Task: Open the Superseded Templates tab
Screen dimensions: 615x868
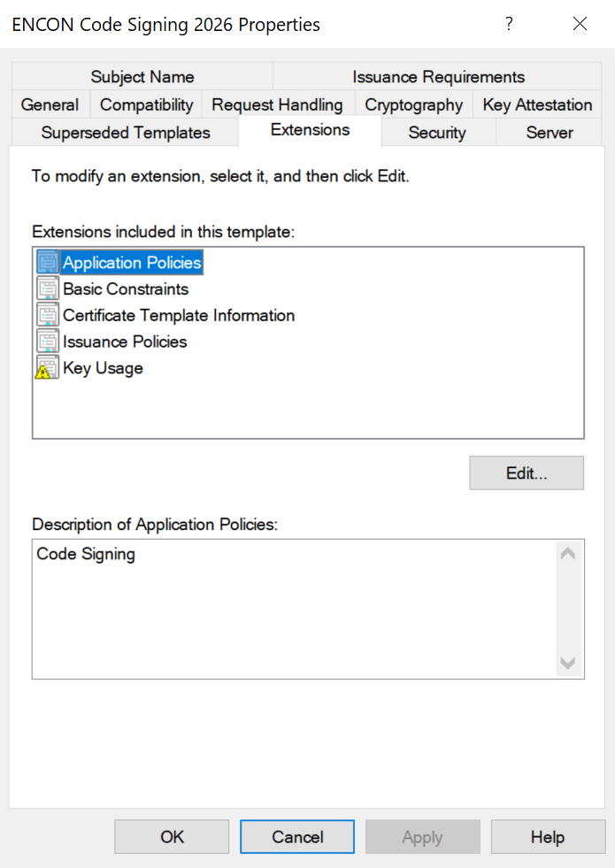Action: pos(126,133)
